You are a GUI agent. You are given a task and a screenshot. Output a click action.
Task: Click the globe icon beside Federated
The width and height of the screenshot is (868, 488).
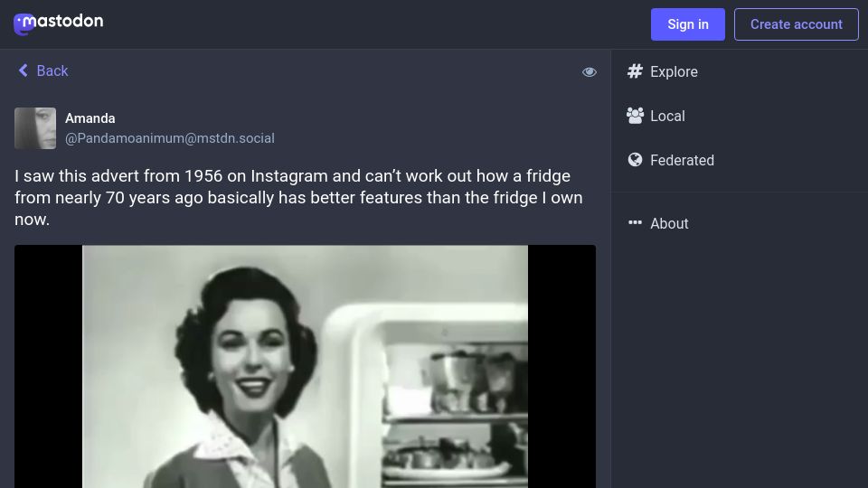click(635, 159)
